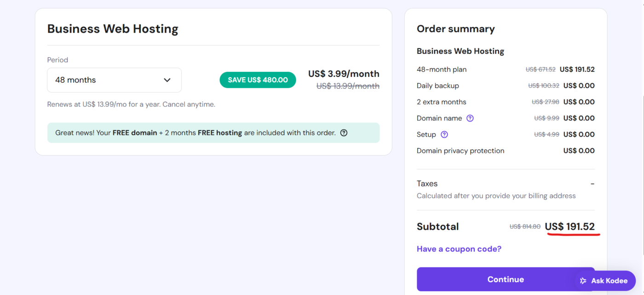The height and width of the screenshot is (295, 644).
Task: Click the Subtotal amount US$ 191.52
Action: pyautogui.click(x=570, y=226)
